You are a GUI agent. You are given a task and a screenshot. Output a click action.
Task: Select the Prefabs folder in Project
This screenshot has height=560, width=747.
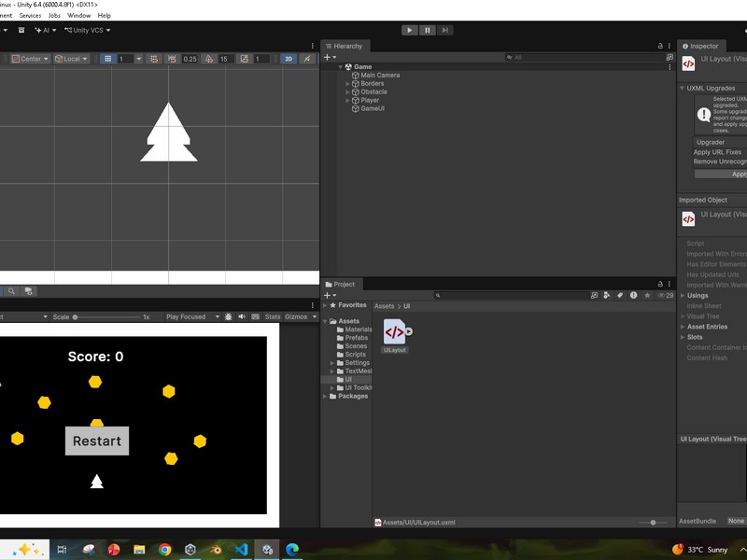[x=357, y=338]
